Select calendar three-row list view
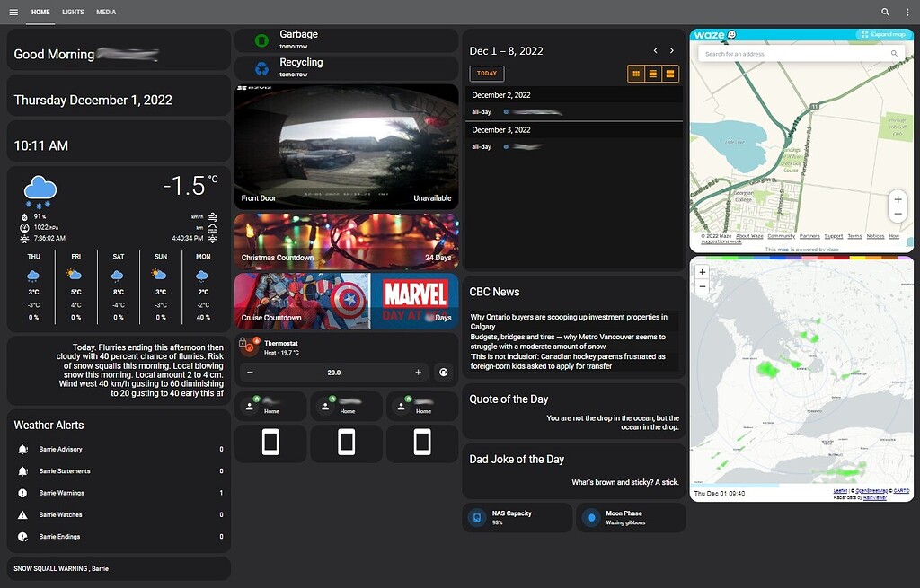Image resolution: width=920 pixels, height=588 pixels. [652, 74]
